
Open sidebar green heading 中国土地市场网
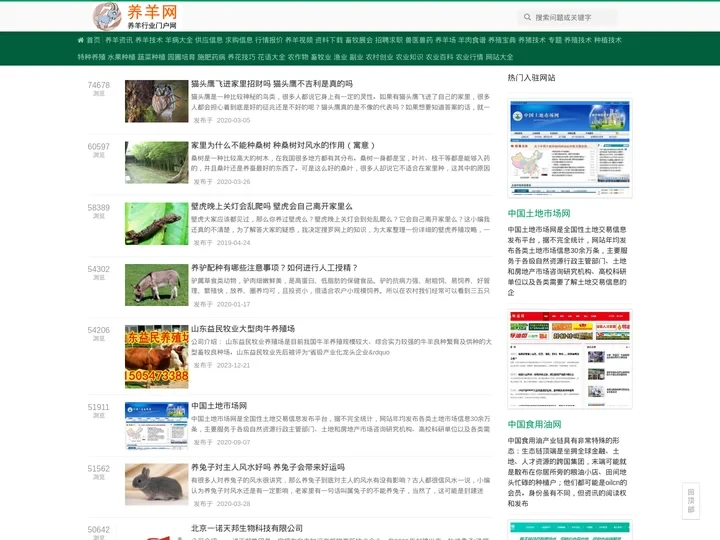(539, 213)
